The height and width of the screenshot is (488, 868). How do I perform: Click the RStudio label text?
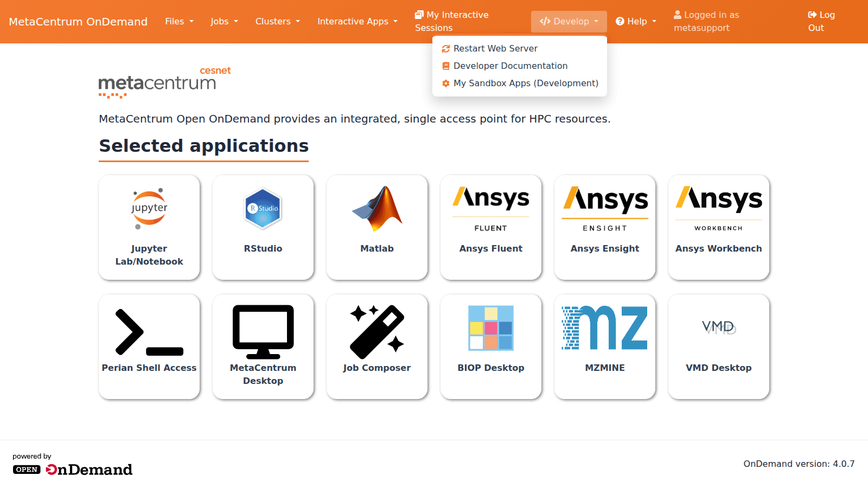(x=263, y=248)
